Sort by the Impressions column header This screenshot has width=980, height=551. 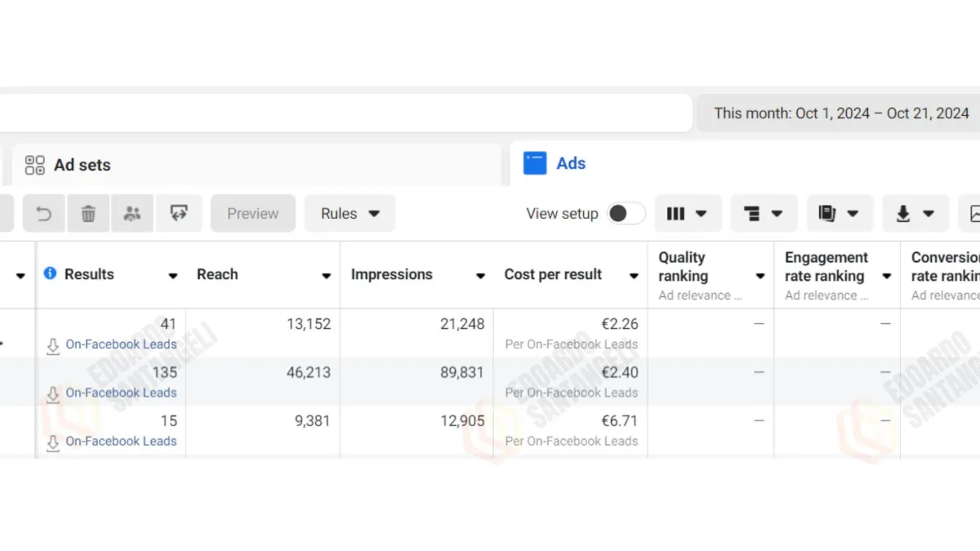(392, 275)
